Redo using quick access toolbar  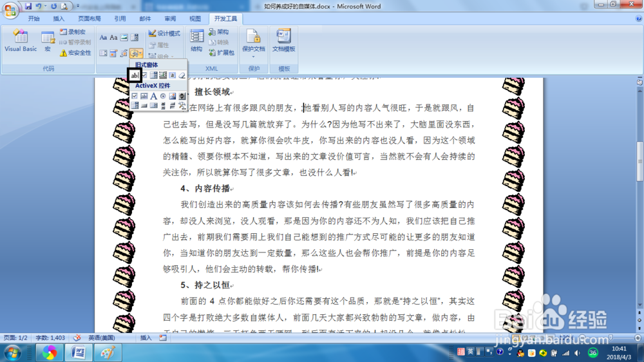click(x=54, y=6)
